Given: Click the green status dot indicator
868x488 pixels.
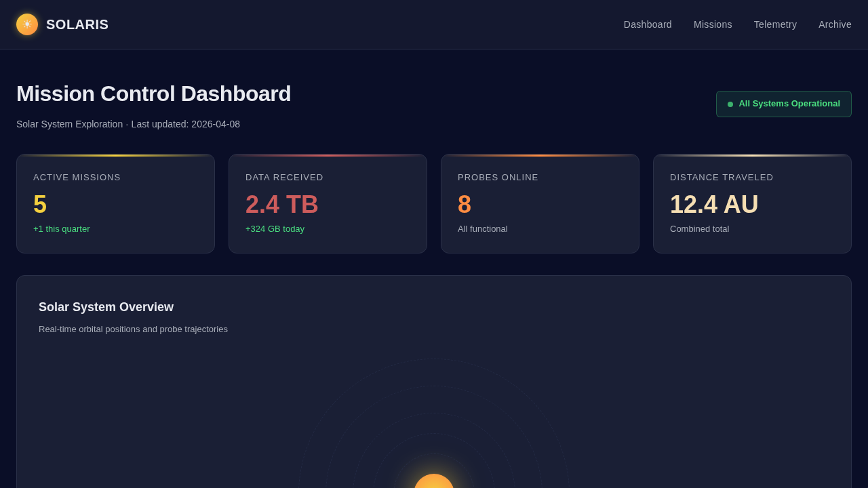Looking at the screenshot, I should (x=730, y=104).
